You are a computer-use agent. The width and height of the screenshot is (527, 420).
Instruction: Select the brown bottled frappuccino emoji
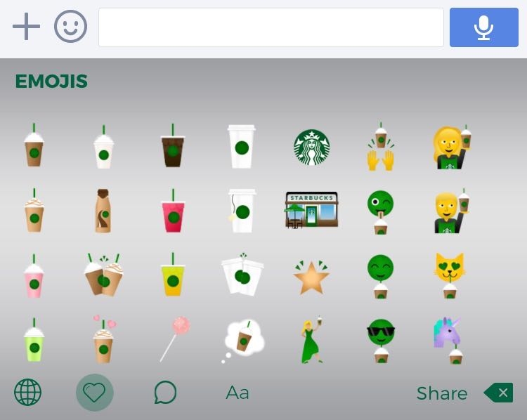[103, 211]
